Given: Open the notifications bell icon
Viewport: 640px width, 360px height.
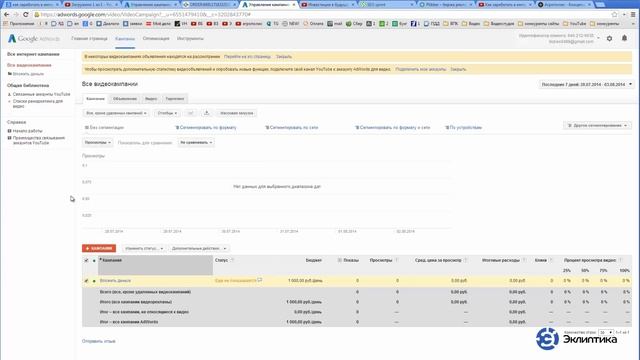Looking at the screenshot, I should pyautogui.click(x=624, y=38).
